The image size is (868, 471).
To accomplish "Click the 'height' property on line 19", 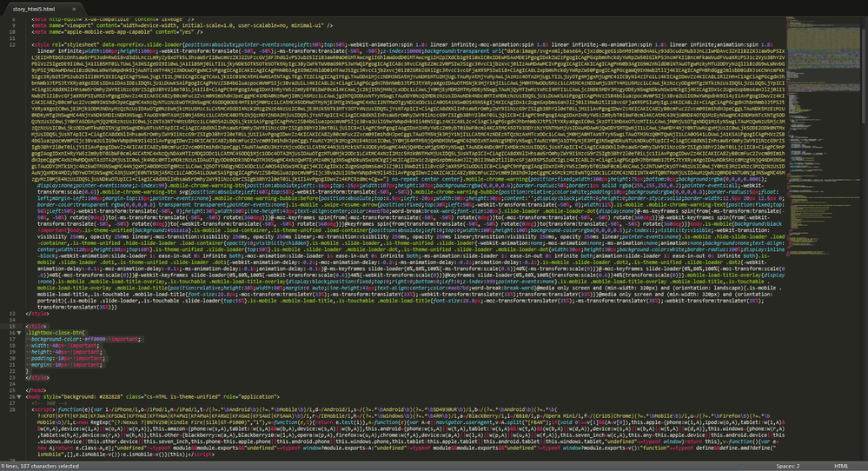I will 42,352.
